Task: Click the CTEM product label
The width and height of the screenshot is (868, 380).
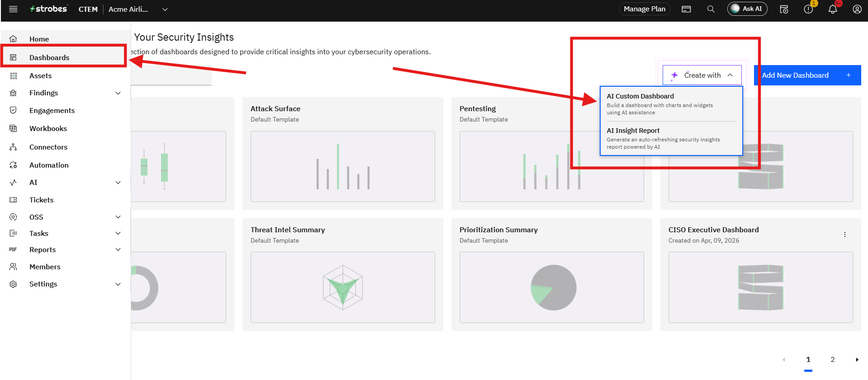Action: [x=88, y=9]
